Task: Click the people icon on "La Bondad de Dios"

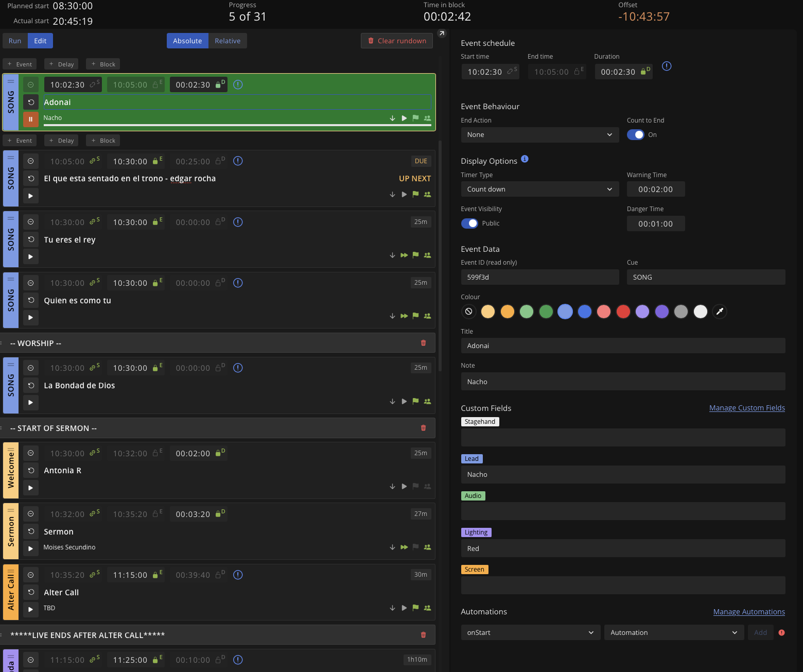Action: (x=427, y=401)
